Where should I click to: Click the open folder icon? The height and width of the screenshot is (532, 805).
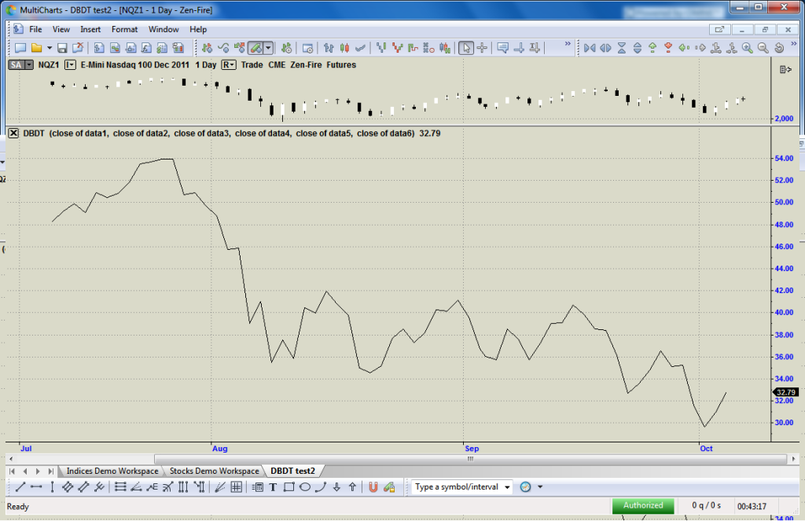(x=37, y=48)
